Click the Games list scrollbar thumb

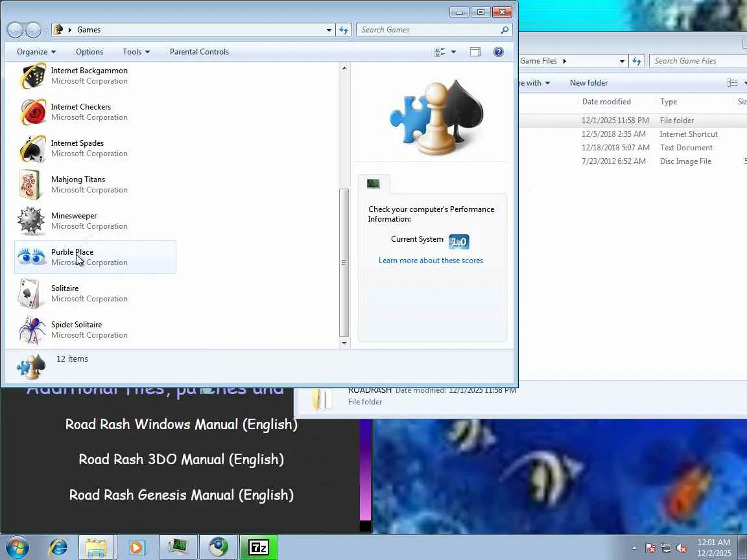[x=344, y=262]
